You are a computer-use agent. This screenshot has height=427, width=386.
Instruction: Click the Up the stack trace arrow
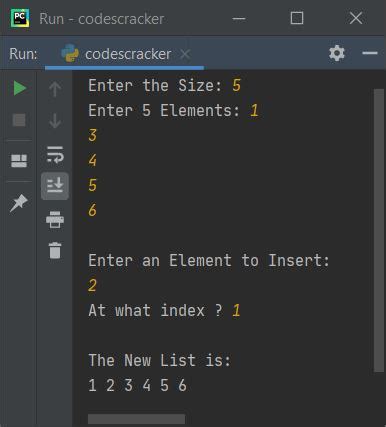55,89
